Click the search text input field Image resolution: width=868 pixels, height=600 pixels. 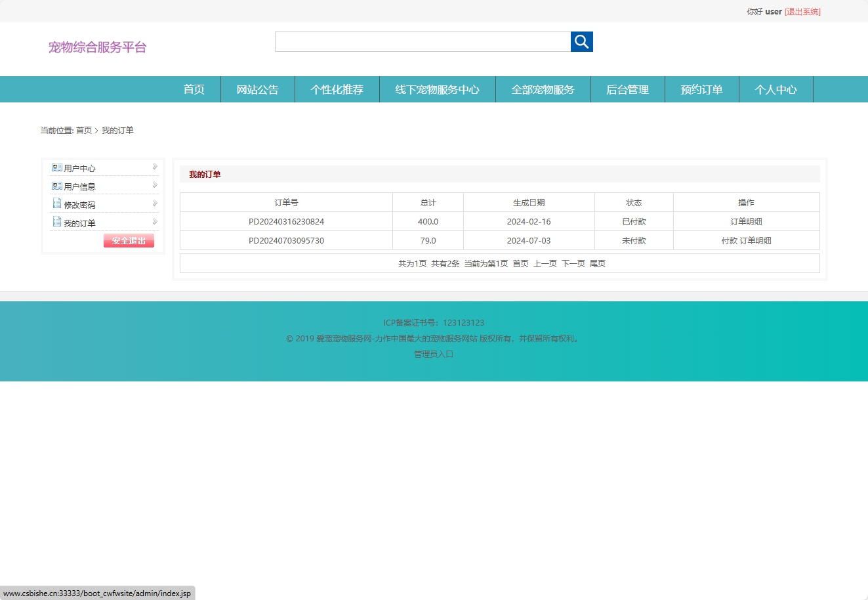coord(423,42)
